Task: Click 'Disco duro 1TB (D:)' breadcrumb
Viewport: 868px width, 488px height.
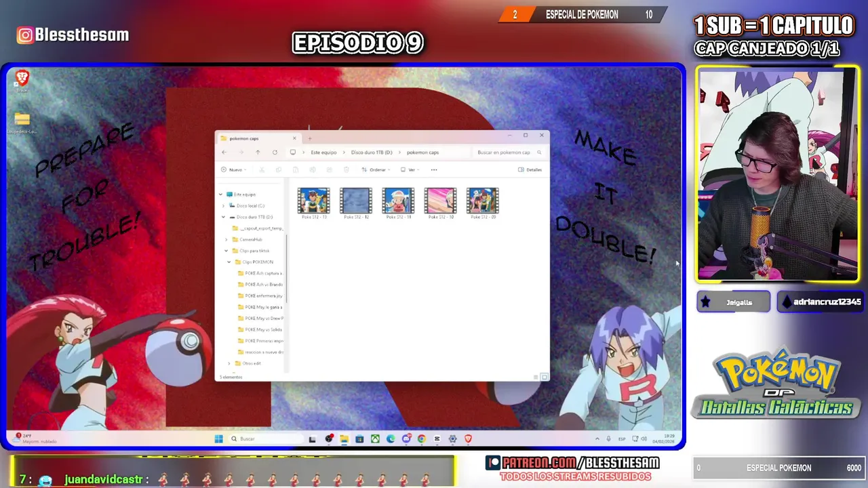Action: (372, 152)
